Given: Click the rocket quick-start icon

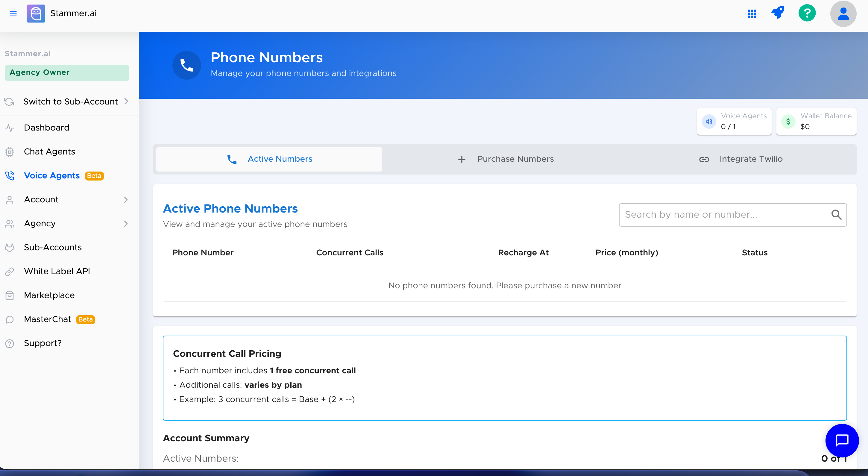Looking at the screenshot, I should click(778, 13).
